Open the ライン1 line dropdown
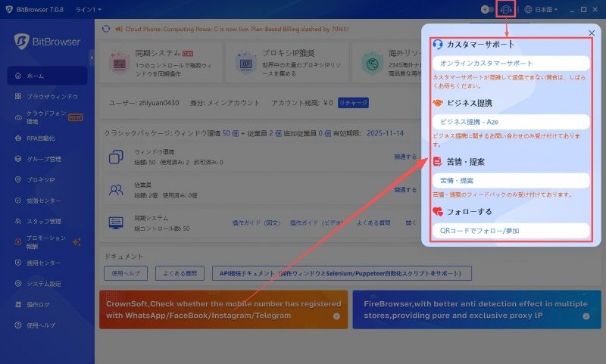Viewport: 606px width, 364px height. pyautogui.click(x=88, y=10)
